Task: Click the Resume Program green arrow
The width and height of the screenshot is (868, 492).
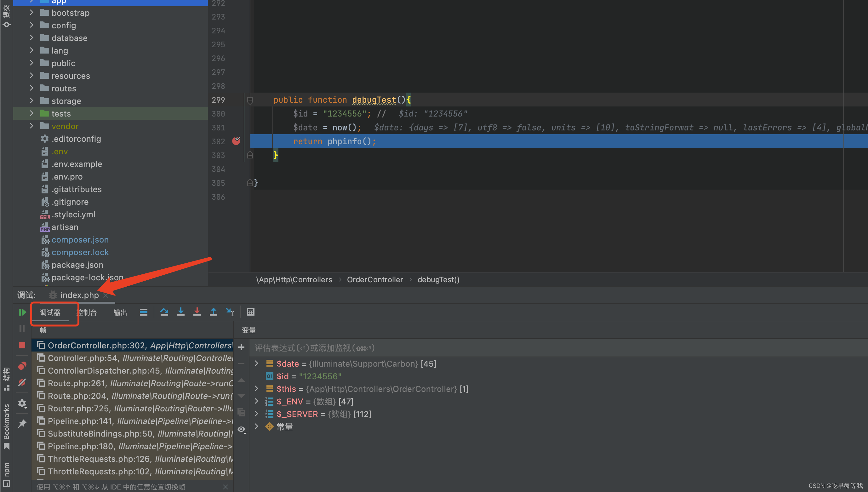Action: (22, 312)
